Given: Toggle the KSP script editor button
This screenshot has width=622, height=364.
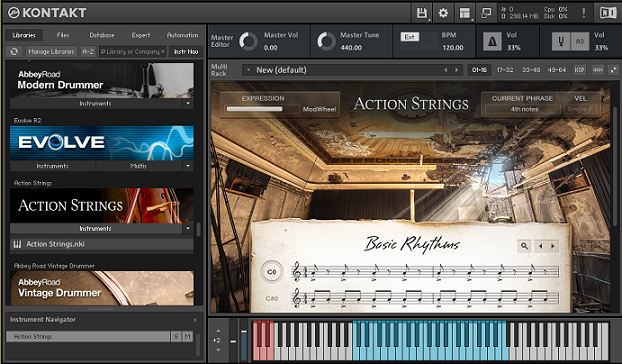Looking at the screenshot, I should pyautogui.click(x=579, y=70).
